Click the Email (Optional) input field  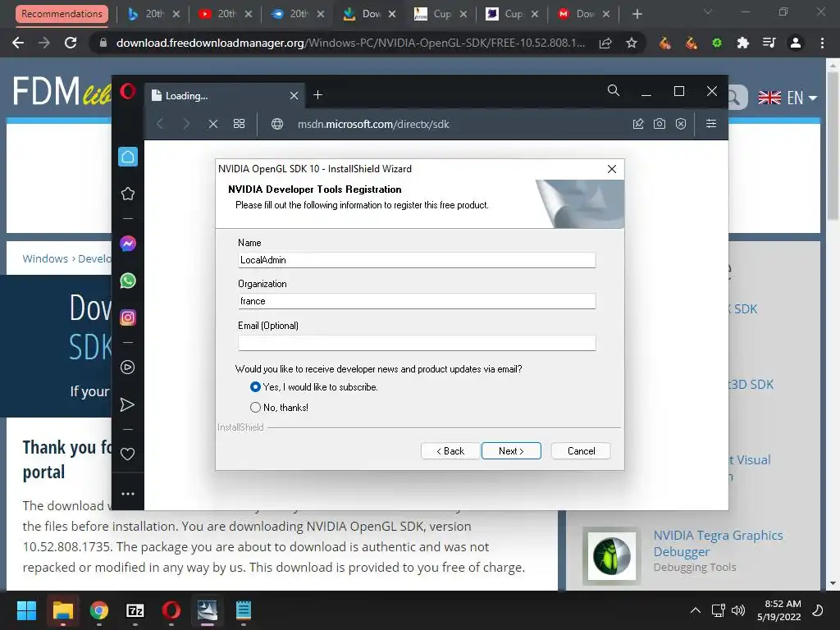click(417, 343)
